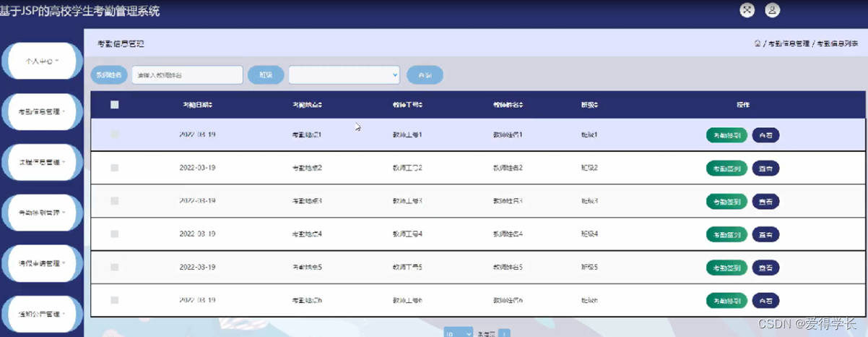Check the row for 考勤地点5

pyautogui.click(x=114, y=267)
